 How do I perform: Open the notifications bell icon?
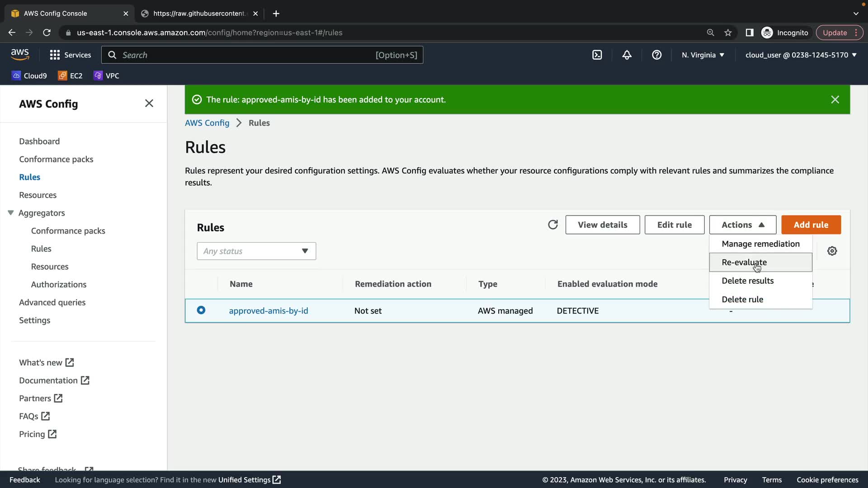point(627,55)
